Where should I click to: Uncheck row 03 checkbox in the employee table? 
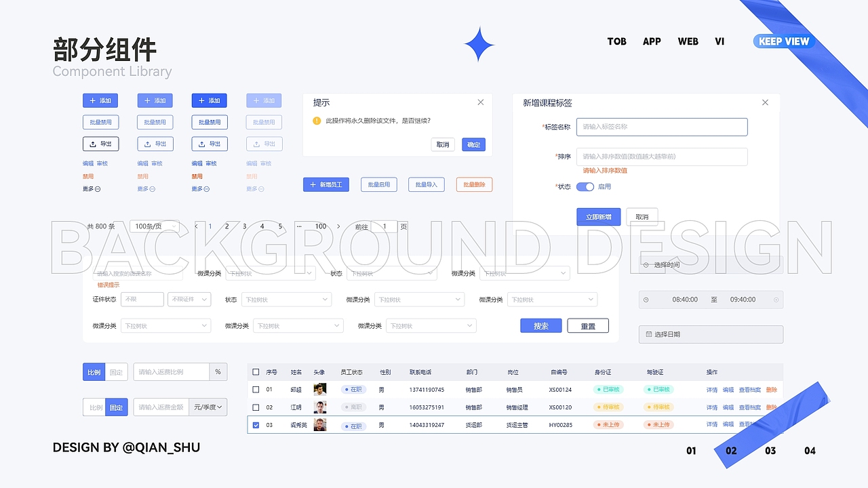point(256,424)
